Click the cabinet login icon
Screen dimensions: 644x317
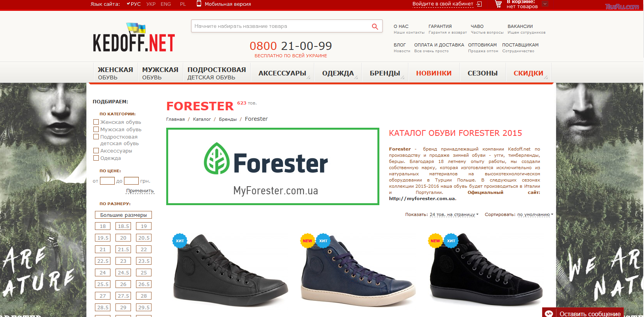[479, 4]
